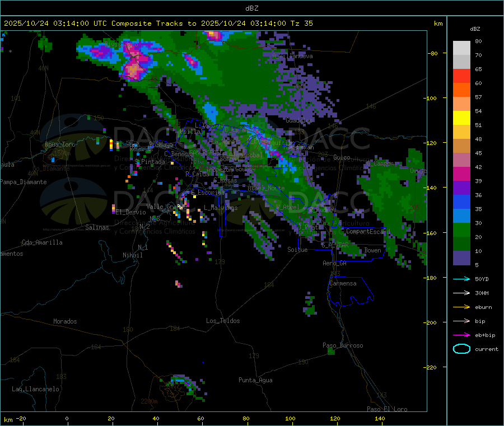The image size is (504, 426).
Task: Click the Nihuil map label
Action: (x=132, y=255)
